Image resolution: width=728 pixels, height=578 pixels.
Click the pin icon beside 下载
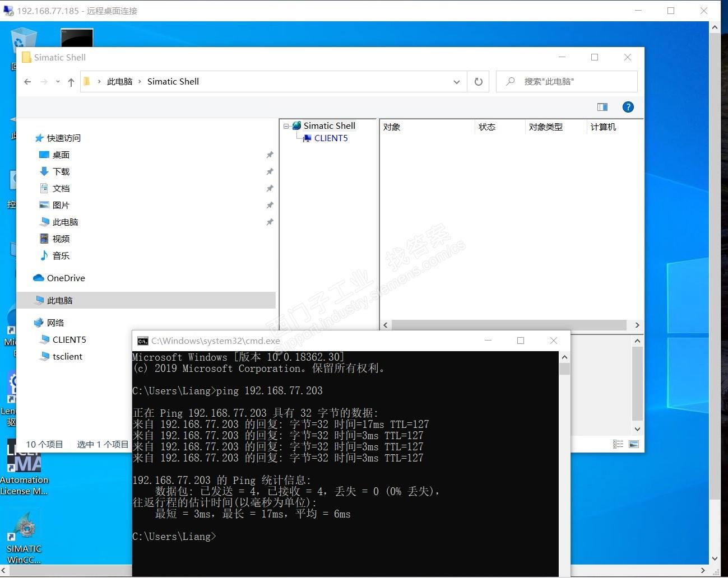(270, 171)
